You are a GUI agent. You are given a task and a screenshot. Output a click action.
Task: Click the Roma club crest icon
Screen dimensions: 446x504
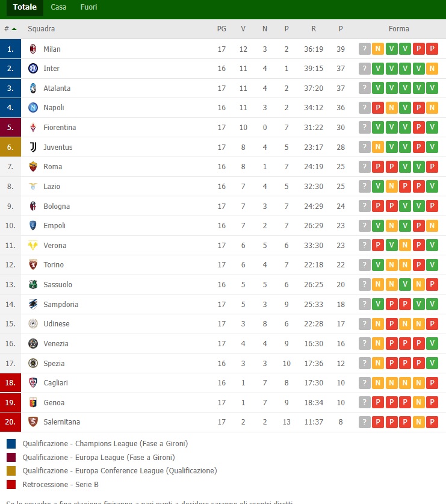click(x=33, y=167)
